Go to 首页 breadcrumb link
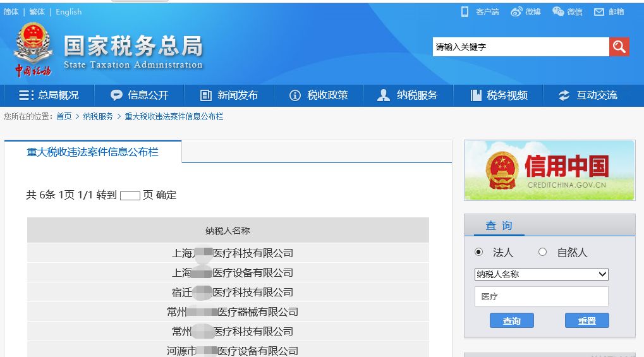 tap(64, 117)
